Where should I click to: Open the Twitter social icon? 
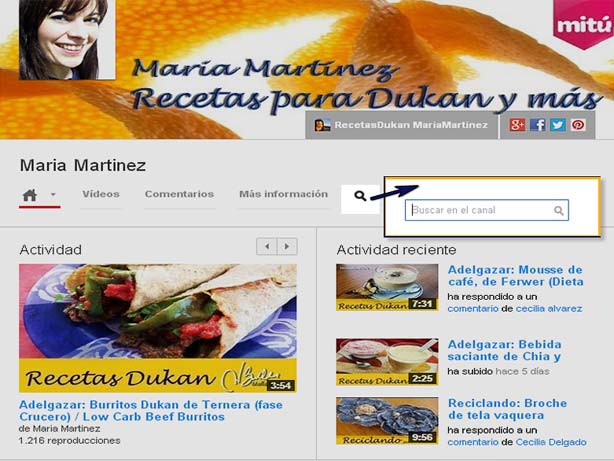(x=558, y=125)
